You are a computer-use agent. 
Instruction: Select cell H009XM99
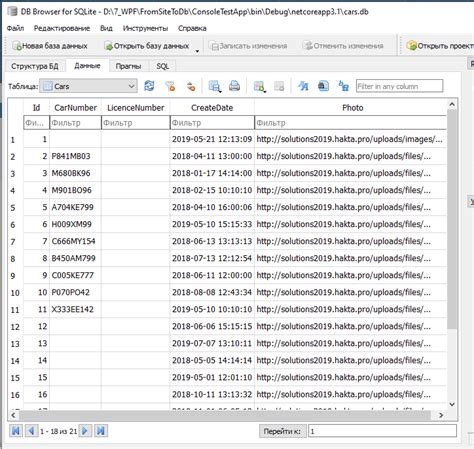(x=75, y=224)
